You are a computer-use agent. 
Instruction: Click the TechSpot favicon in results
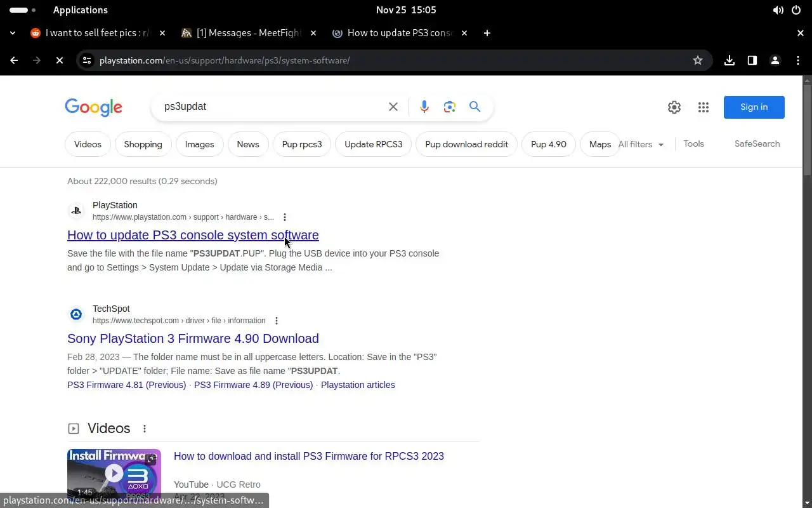click(x=76, y=314)
